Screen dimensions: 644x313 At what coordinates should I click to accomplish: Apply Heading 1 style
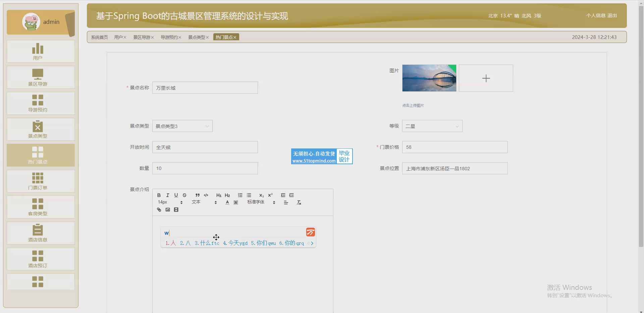click(x=219, y=195)
